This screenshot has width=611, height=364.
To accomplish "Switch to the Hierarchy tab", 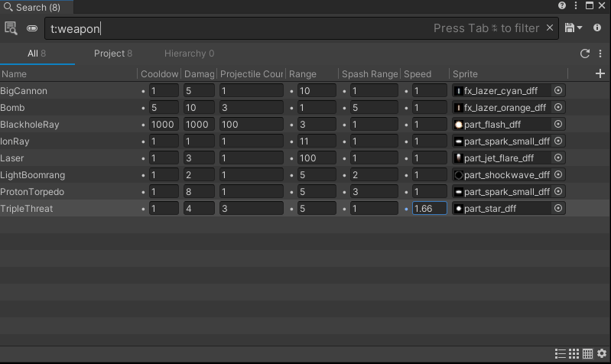I will [x=189, y=54].
